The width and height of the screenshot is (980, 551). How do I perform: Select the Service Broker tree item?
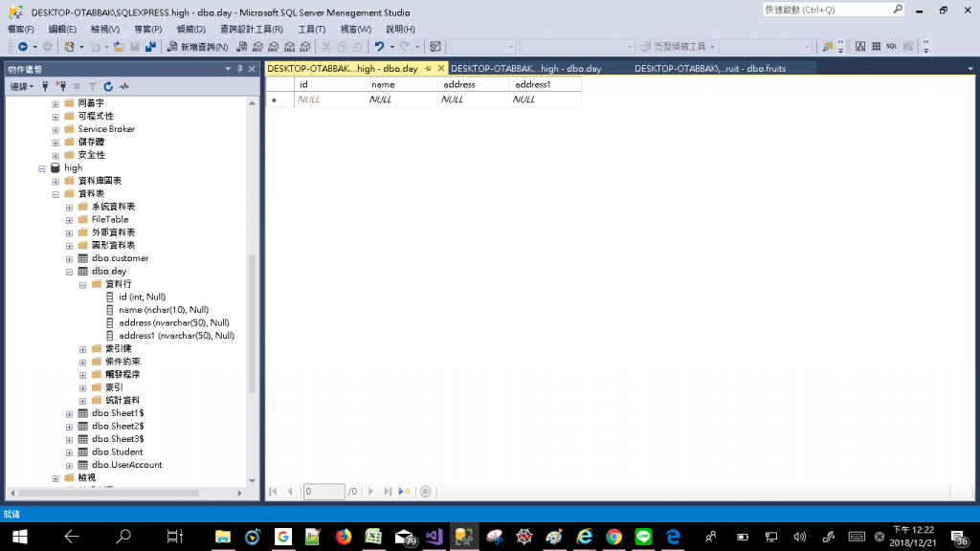(106, 129)
